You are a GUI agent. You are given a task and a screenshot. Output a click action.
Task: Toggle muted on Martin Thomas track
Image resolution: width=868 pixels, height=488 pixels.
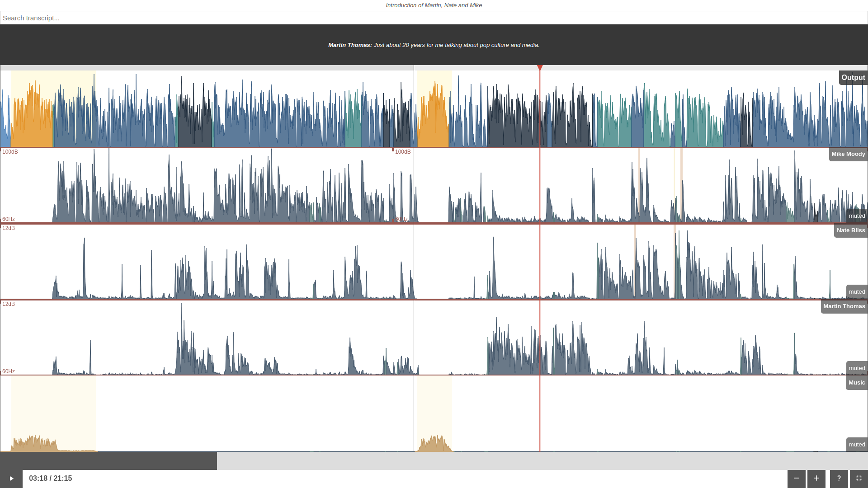click(x=857, y=368)
